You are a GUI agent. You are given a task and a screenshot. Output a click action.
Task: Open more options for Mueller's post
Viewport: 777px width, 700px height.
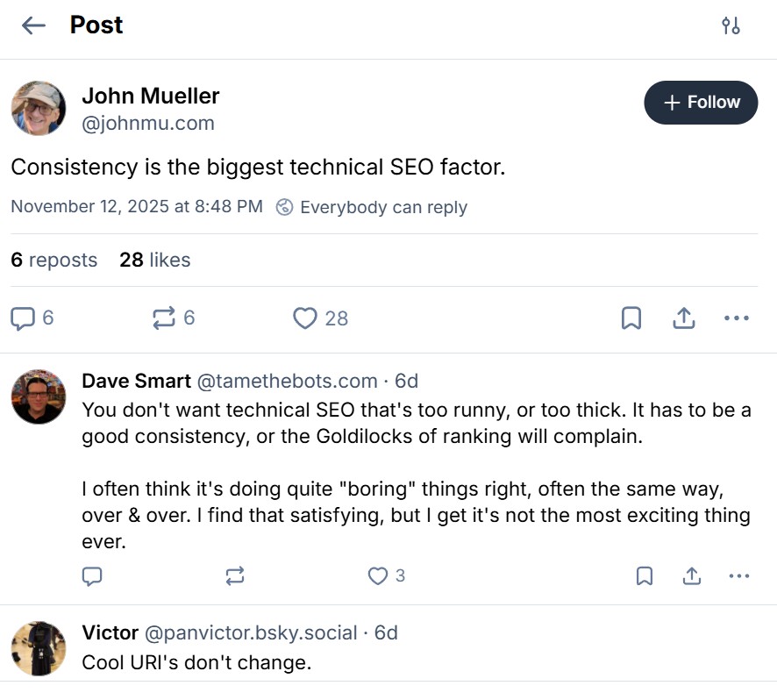pyautogui.click(x=737, y=318)
